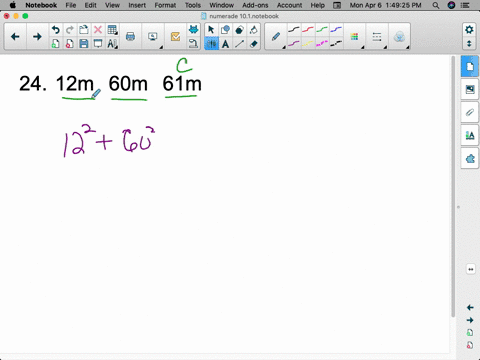Open the Format menu
The width and height of the screenshot is (480, 360).
point(165,5)
